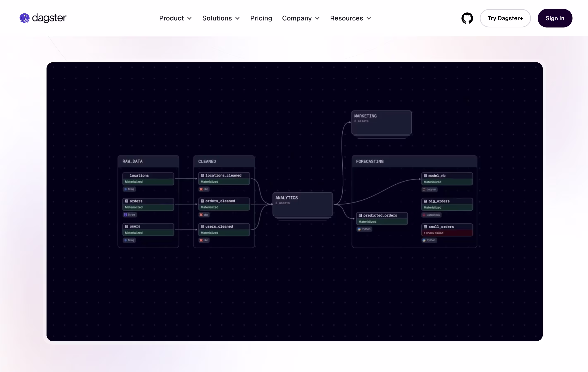Click dbt tag under locations_cleaned
Image resolution: width=588 pixels, height=372 pixels.
pos(204,189)
